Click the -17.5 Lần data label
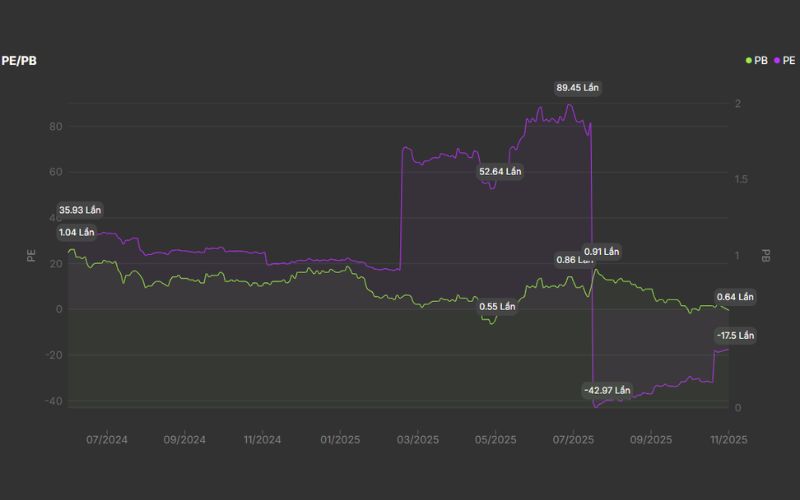Screen dimensions: 800x500 coord(735,335)
